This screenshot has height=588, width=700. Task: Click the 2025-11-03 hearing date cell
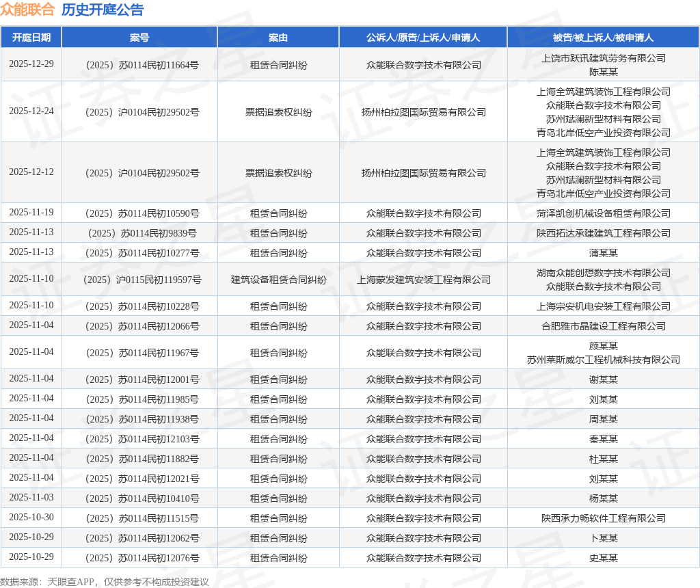(31, 498)
